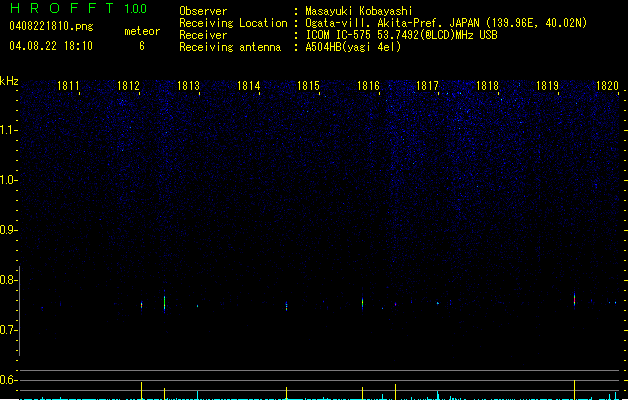The image size is (629, 400).
Task: Click the version number 1.00
Action: coord(136,9)
